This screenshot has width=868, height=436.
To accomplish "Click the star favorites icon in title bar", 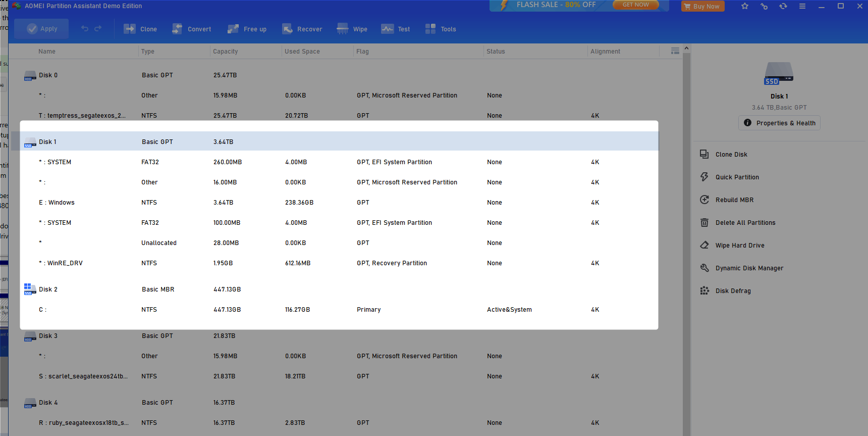I will (x=745, y=6).
